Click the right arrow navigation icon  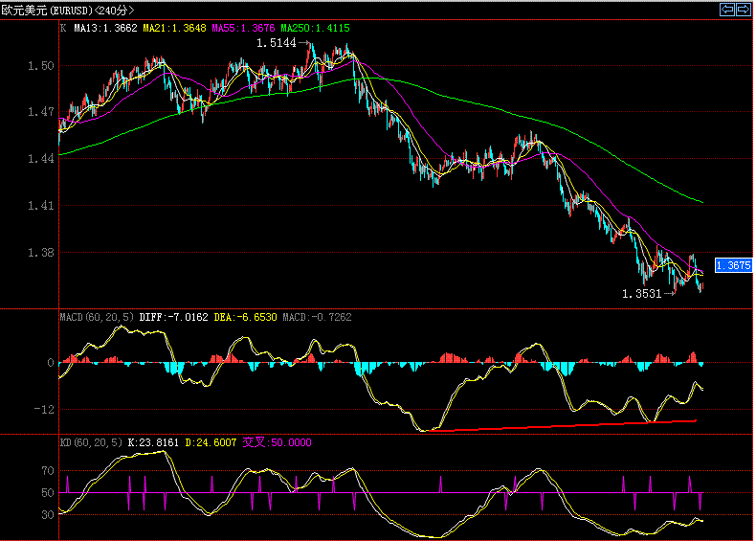(742, 9)
